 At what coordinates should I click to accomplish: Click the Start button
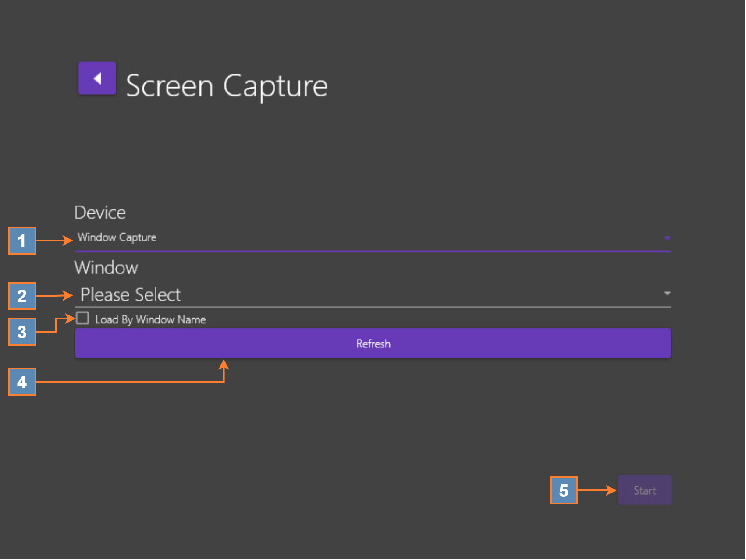pyautogui.click(x=644, y=490)
